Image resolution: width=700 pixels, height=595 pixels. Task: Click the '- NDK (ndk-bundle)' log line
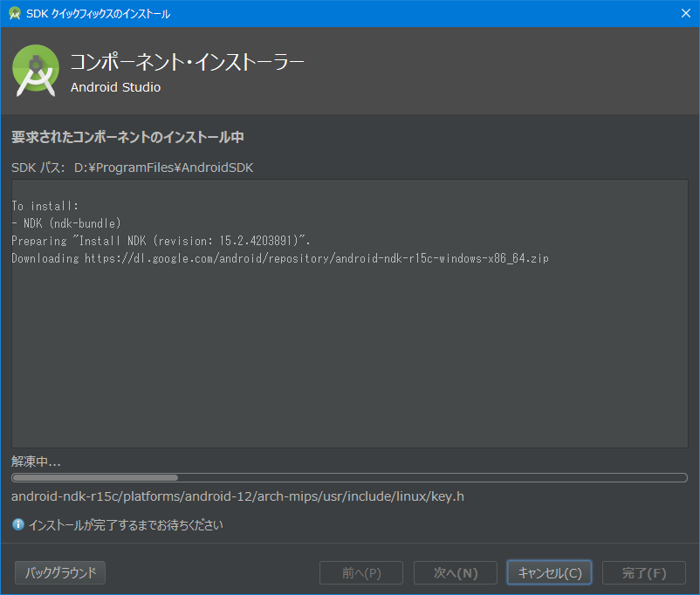66,223
